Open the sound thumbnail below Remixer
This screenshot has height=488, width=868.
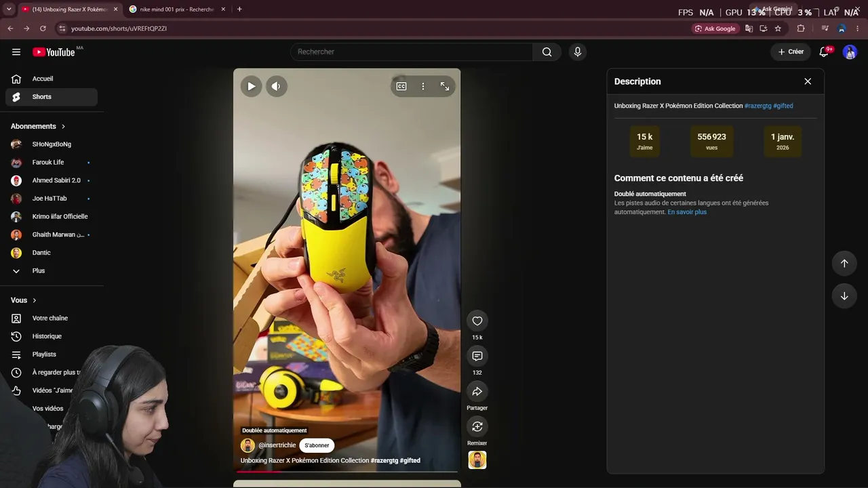point(477,460)
